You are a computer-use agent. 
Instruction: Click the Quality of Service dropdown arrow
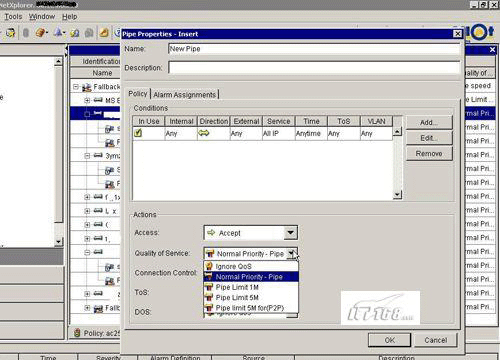tap(291, 253)
